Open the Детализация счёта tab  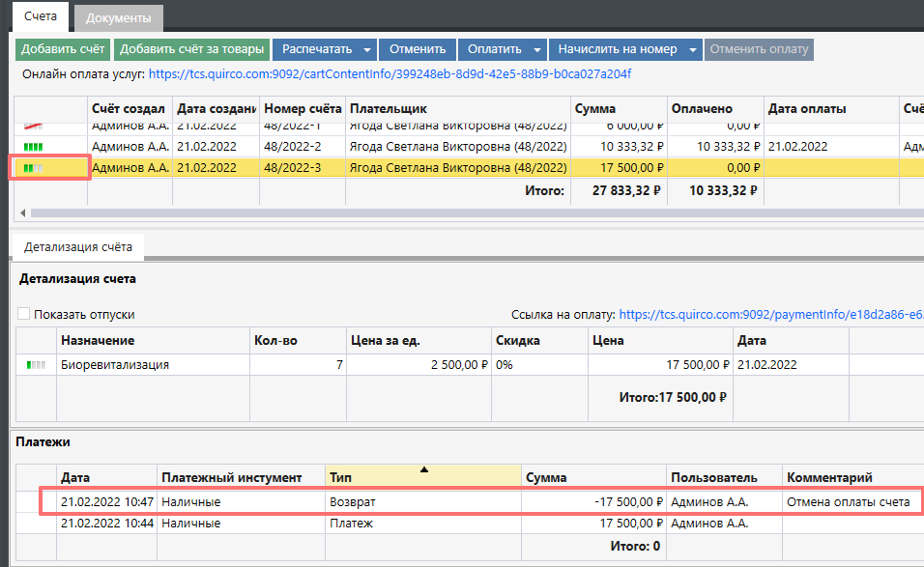[78, 247]
